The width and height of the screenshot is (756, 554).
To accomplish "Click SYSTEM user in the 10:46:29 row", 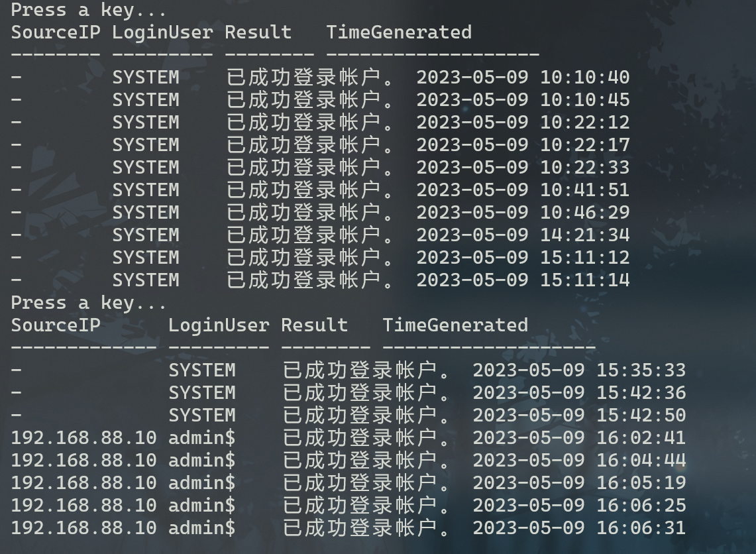I will click(145, 213).
